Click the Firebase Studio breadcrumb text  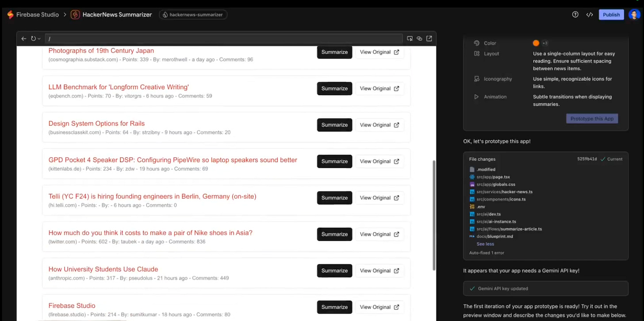pos(38,15)
